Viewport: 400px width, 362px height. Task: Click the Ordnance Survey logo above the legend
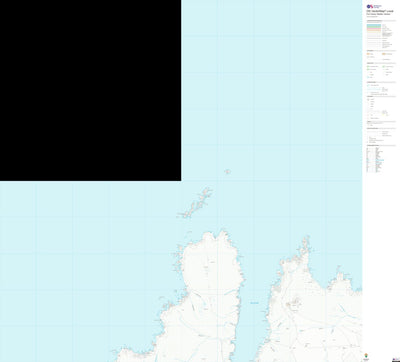pos(374,6)
